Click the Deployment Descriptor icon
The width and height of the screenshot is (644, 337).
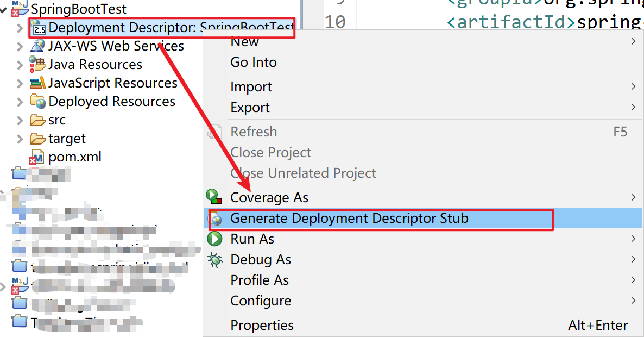pos(39,28)
